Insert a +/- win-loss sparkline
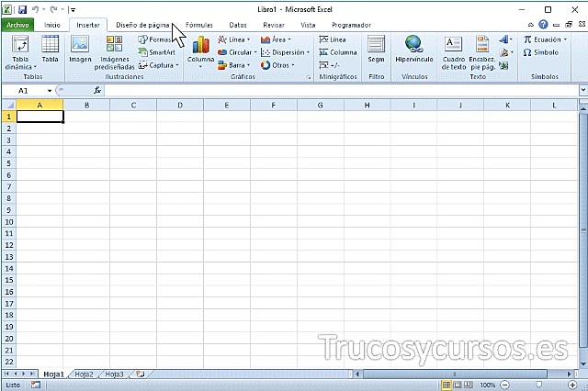588x391 pixels. (329, 65)
